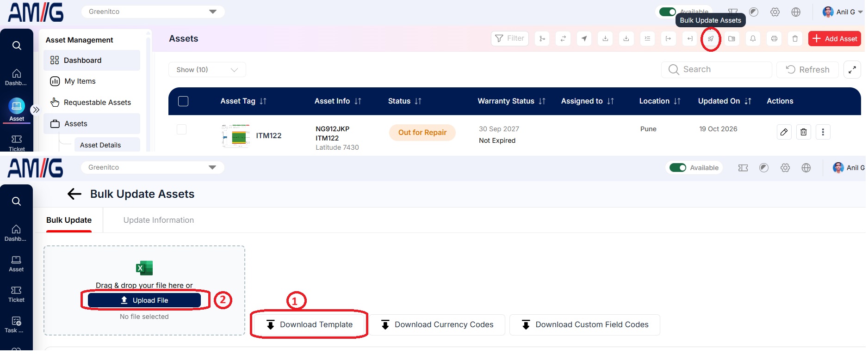Open My Items in Asset Management menu

92,81
